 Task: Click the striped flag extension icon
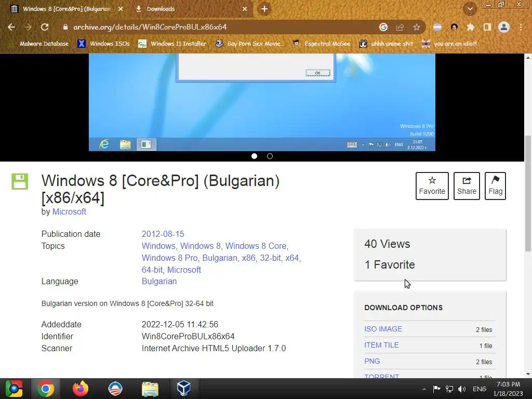(x=437, y=27)
